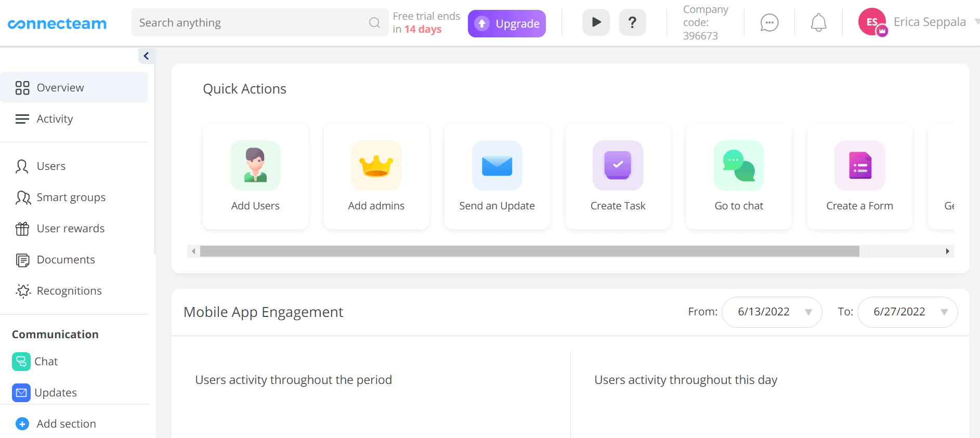The width and height of the screenshot is (980, 438).
Task: Click the Add Users label
Action: point(255,206)
